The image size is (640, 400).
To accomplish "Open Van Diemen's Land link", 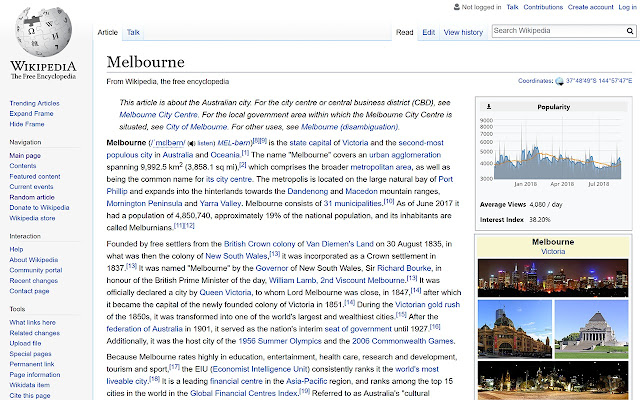I will (x=340, y=244).
